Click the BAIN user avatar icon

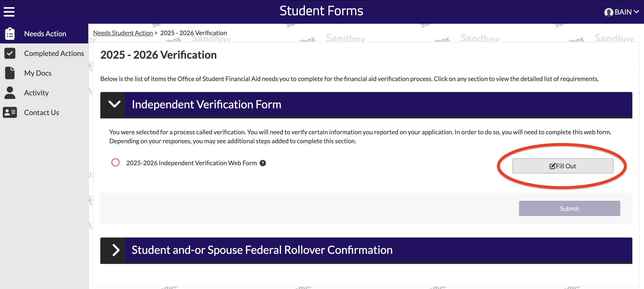(609, 12)
